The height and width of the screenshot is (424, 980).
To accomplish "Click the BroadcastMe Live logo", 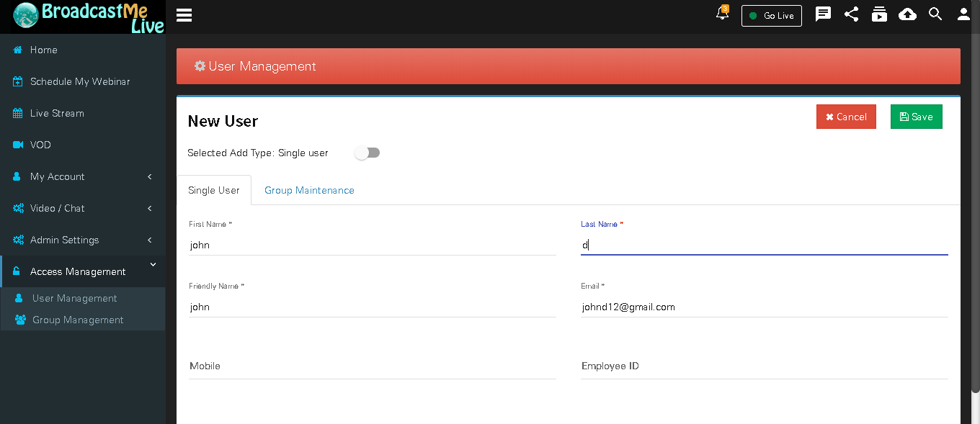I will pyautogui.click(x=88, y=17).
